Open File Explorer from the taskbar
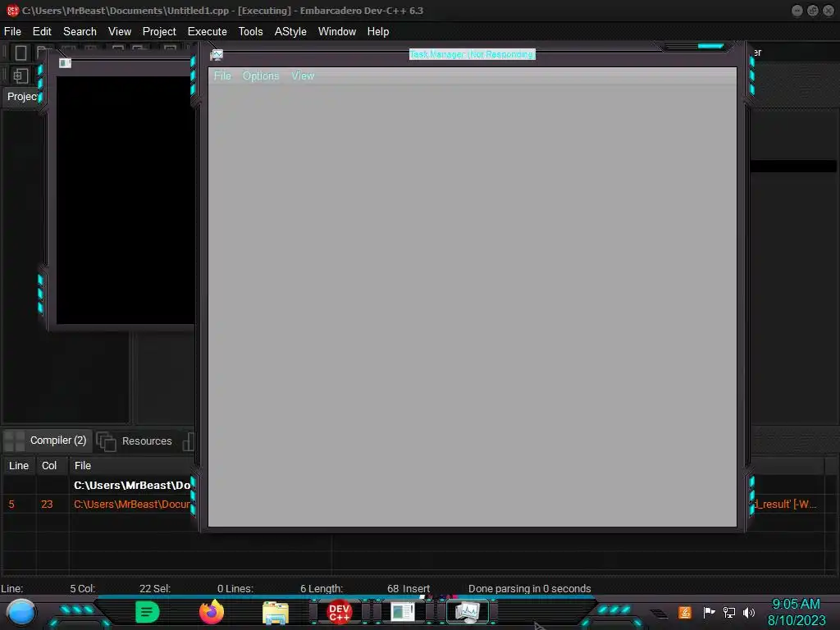This screenshot has height=630, width=840. click(276, 613)
